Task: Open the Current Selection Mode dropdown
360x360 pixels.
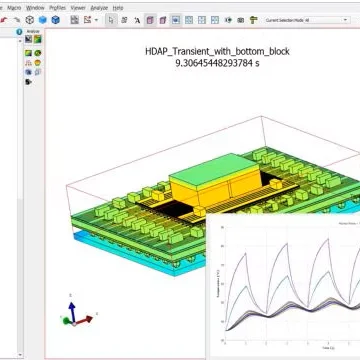Action: click(307, 20)
